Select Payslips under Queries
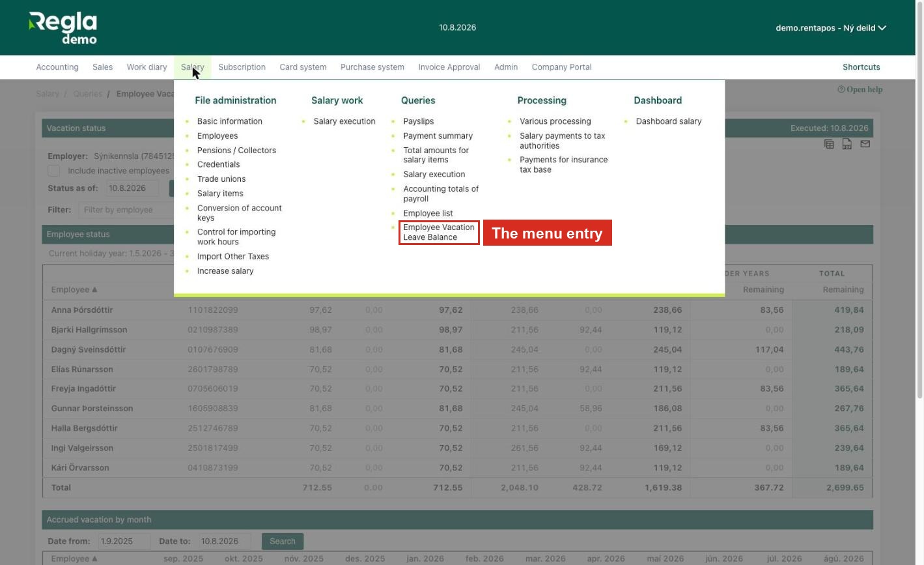The width and height of the screenshot is (924, 565). coord(418,121)
